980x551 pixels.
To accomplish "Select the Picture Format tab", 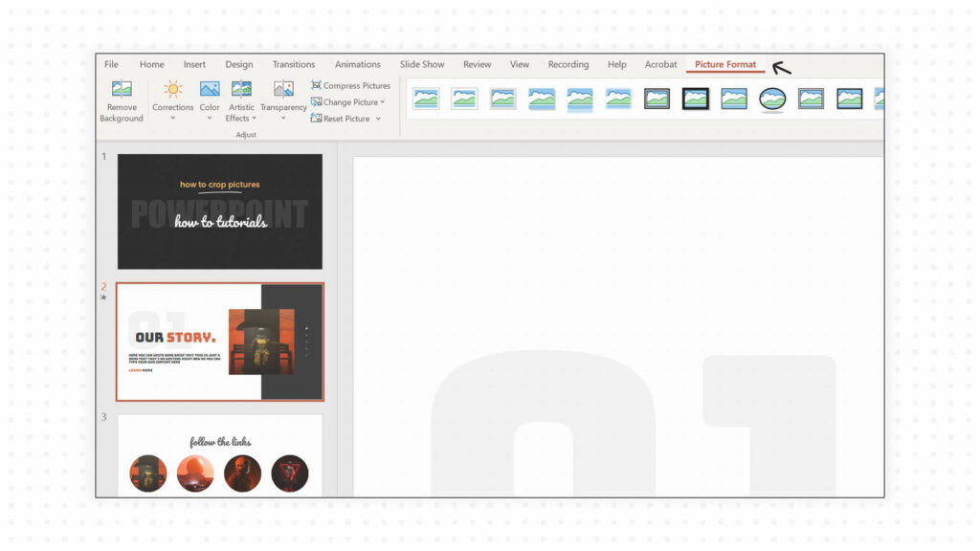I will coord(725,64).
